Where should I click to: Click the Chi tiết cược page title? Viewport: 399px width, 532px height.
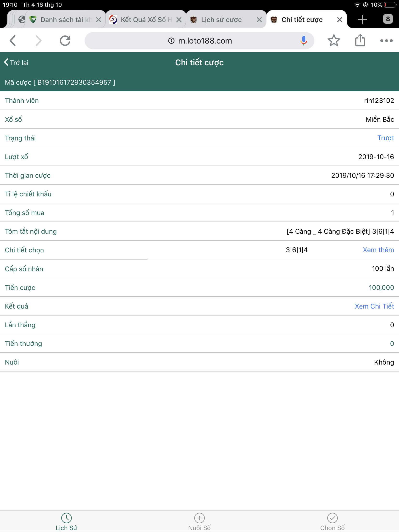199,62
